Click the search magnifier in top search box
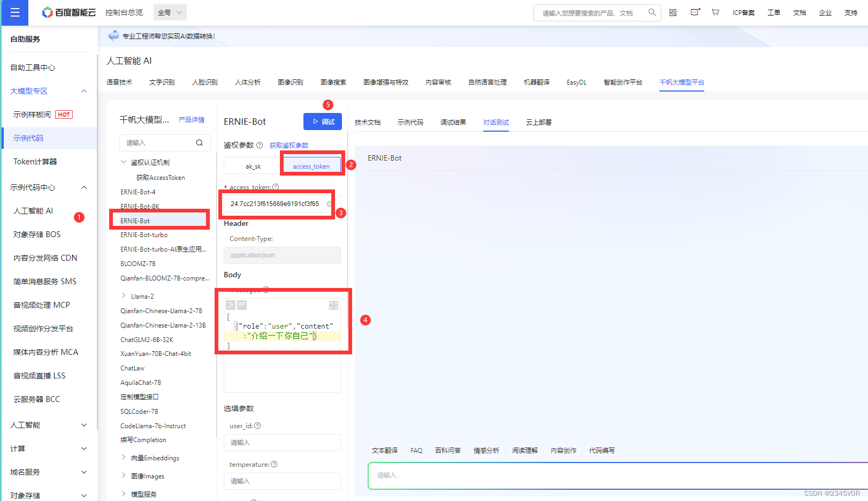This screenshot has width=868, height=501. [x=652, y=12]
